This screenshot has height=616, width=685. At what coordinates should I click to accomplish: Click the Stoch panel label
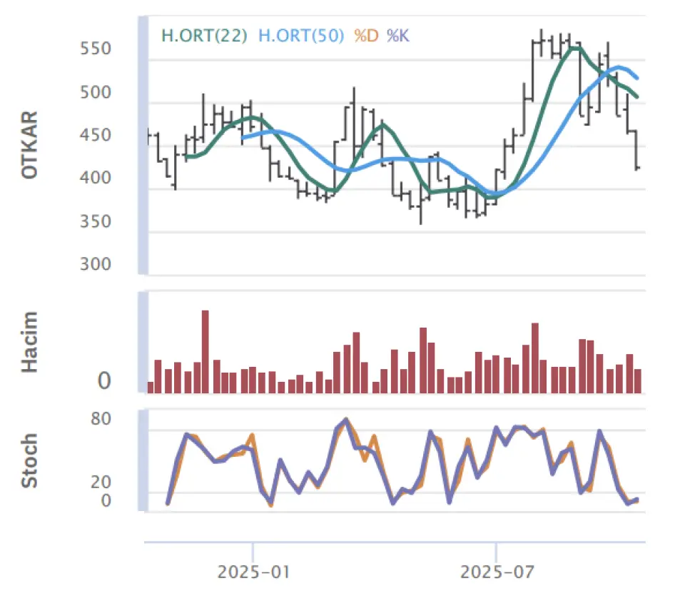[x=30, y=460]
